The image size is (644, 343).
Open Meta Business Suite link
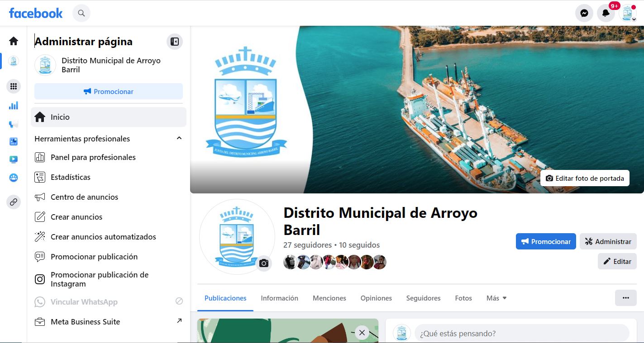(86, 322)
